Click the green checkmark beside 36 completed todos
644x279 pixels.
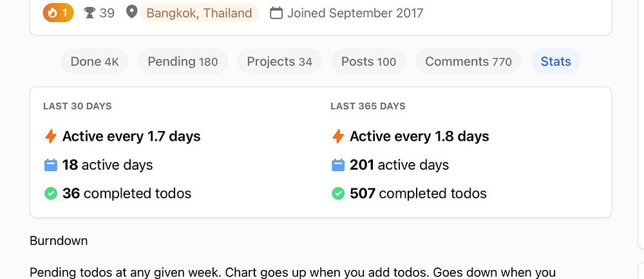(x=50, y=194)
